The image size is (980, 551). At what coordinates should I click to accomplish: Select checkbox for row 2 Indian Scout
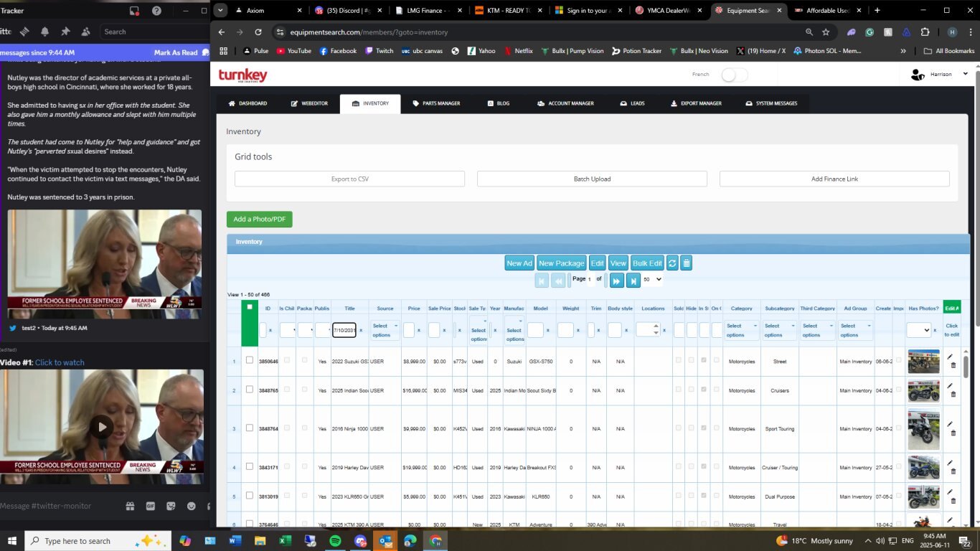(x=250, y=390)
